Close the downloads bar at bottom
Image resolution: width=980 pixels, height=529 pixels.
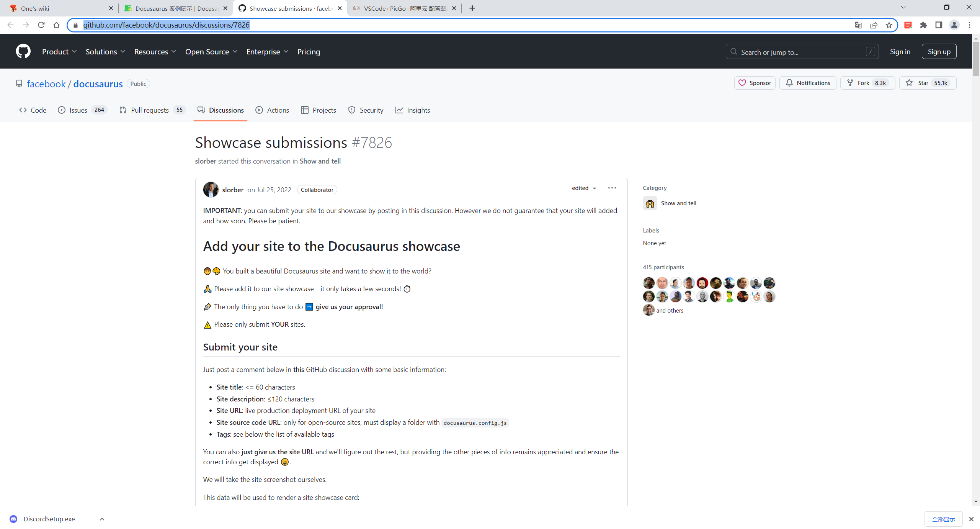[971, 519]
